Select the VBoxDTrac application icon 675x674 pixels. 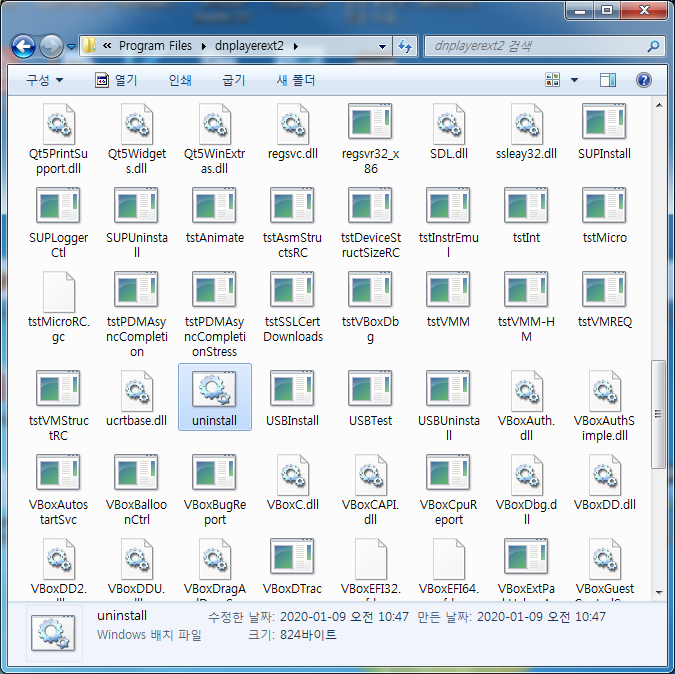click(x=293, y=556)
